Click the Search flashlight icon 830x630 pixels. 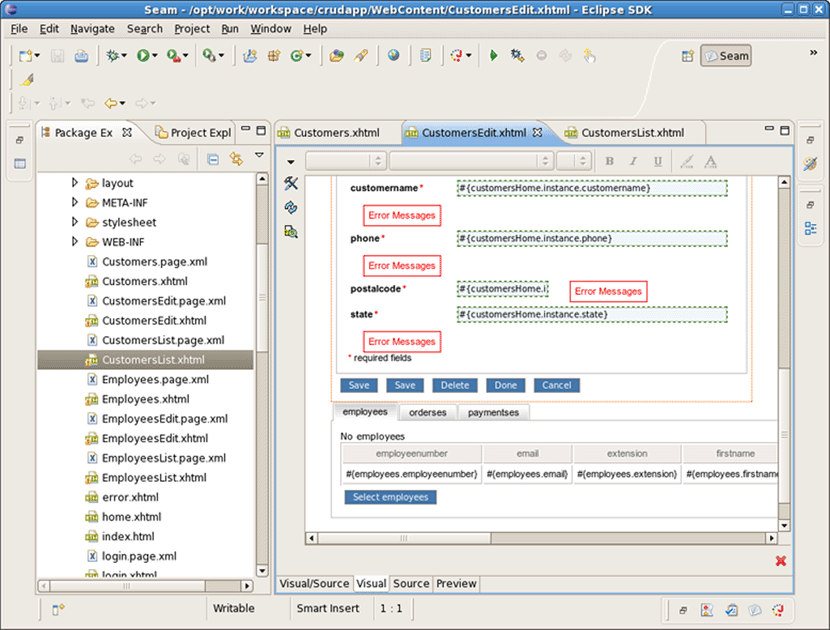point(361,55)
